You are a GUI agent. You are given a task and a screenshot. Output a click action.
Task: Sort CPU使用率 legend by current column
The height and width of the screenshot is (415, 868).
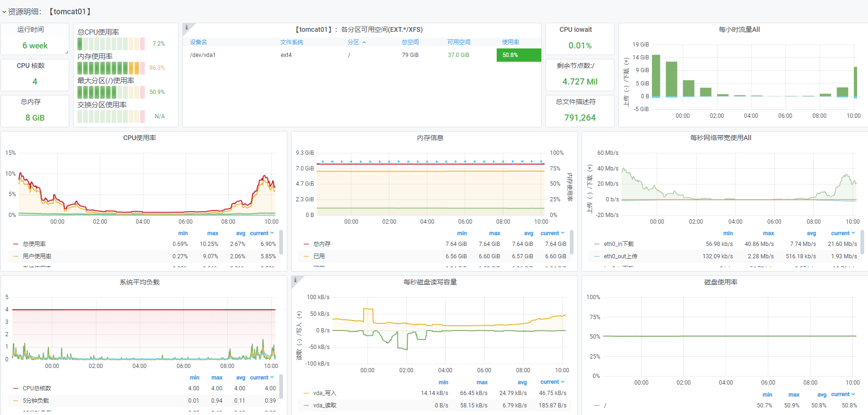coord(262,233)
